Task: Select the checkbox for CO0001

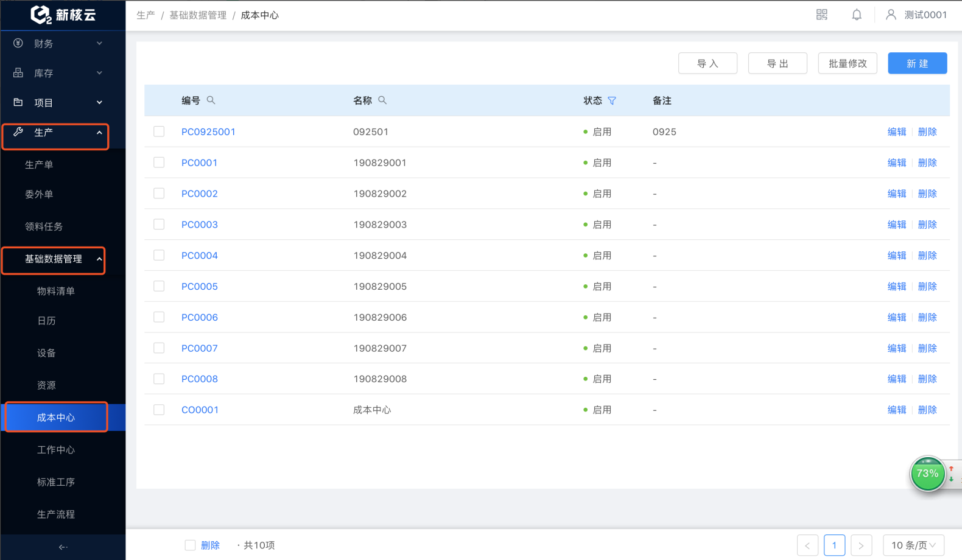Action: click(159, 410)
